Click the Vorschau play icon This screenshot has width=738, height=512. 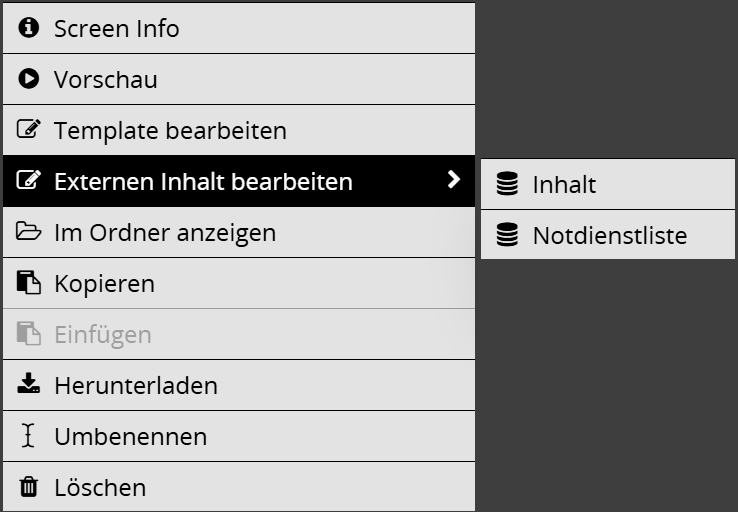point(29,79)
